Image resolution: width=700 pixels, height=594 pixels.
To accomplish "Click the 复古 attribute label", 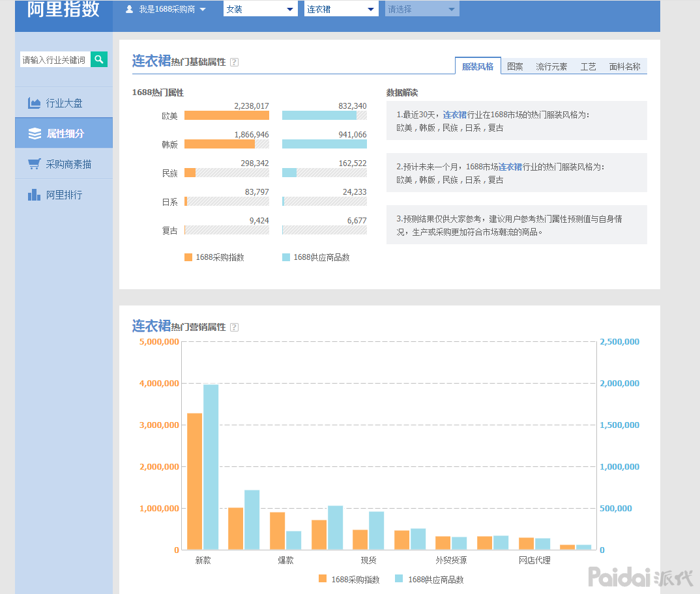I will coord(169,231).
